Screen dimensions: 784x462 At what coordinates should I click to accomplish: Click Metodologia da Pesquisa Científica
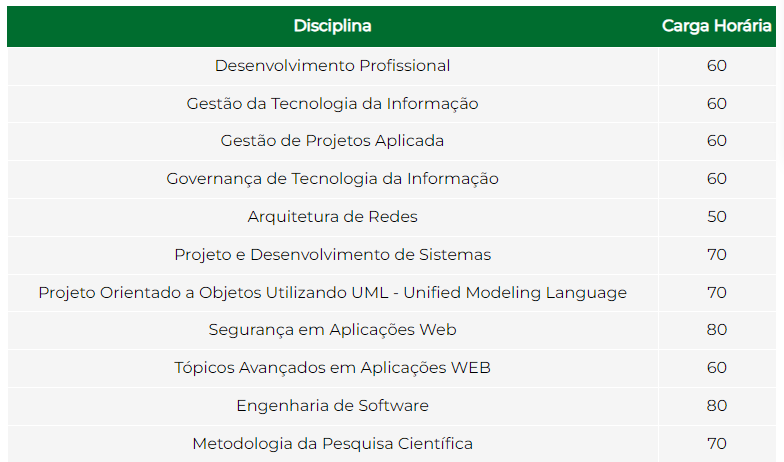coord(332,444)
